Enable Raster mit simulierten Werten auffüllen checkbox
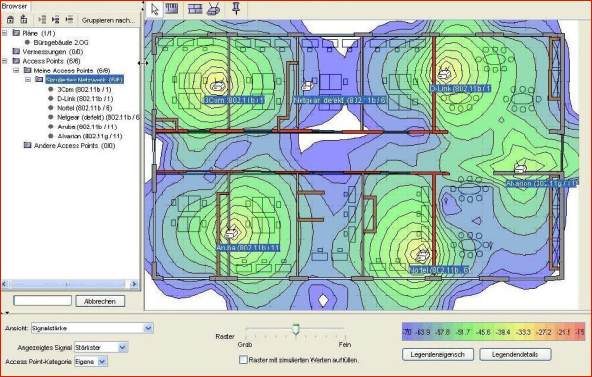Viewport: 592px width, 377px height. (x=244, y=360)
